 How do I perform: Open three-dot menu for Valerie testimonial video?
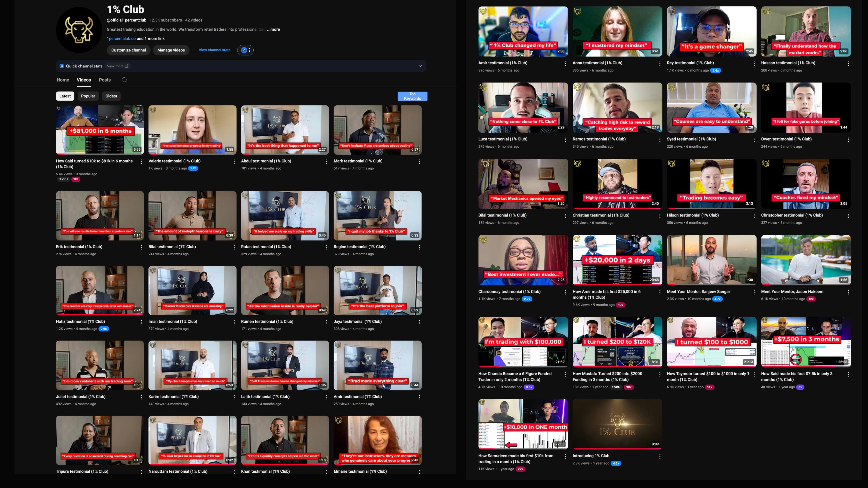[x=234, y=162]
